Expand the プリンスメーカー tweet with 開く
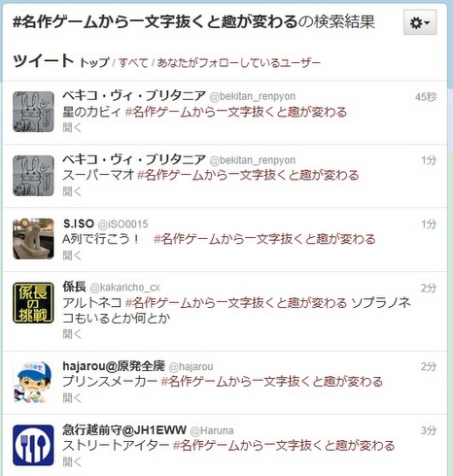The image size is (453, 476). [x=72, y=398]
